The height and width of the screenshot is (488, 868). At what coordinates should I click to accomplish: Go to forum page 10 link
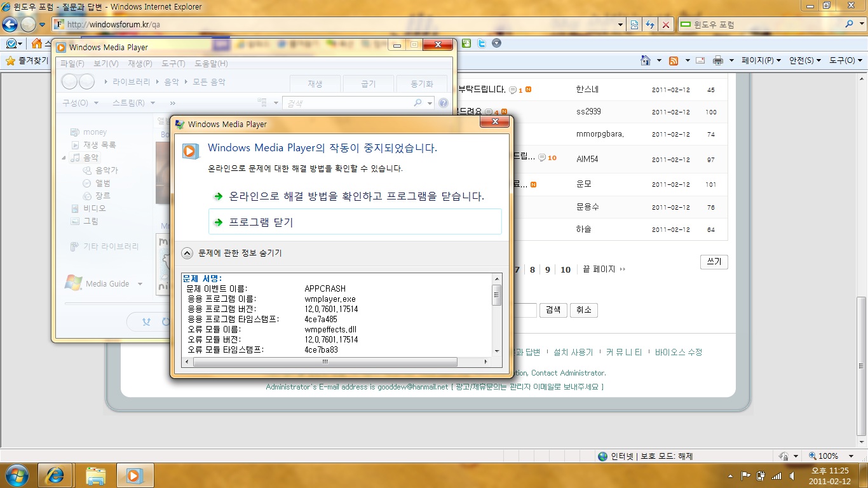coord(566,269)
